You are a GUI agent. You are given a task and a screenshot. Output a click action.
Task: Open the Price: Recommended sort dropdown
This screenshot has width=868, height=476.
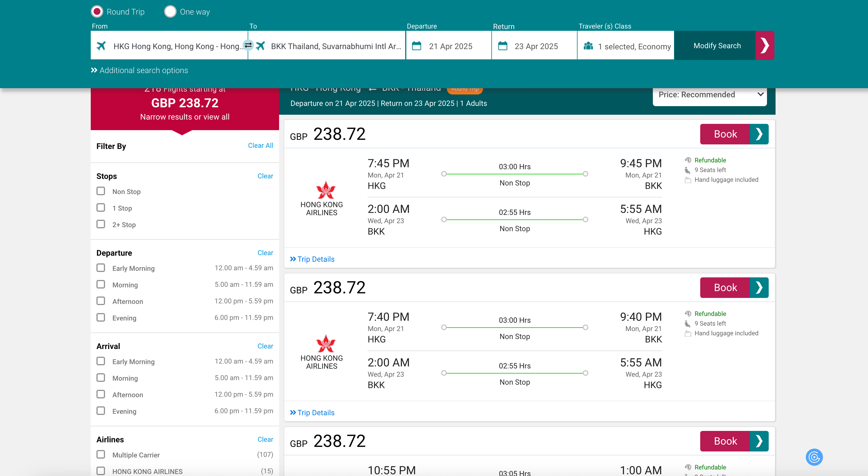pyautogui.click(x=710, y=95)
